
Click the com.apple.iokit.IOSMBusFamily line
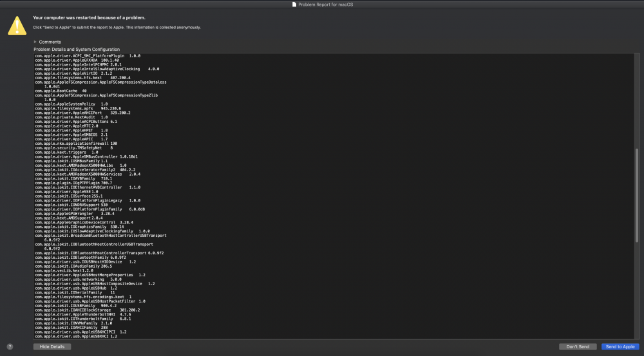[x=71, y=161]
